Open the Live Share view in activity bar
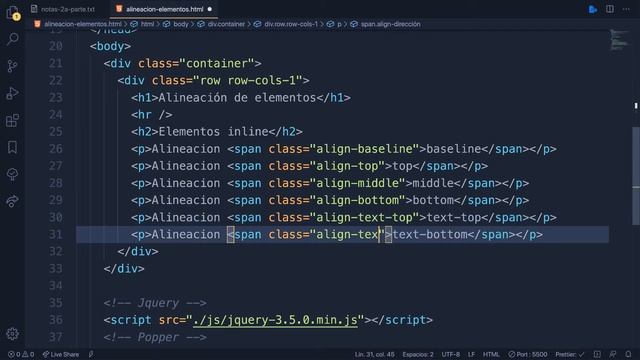640x360 pixels. (13, 201)
